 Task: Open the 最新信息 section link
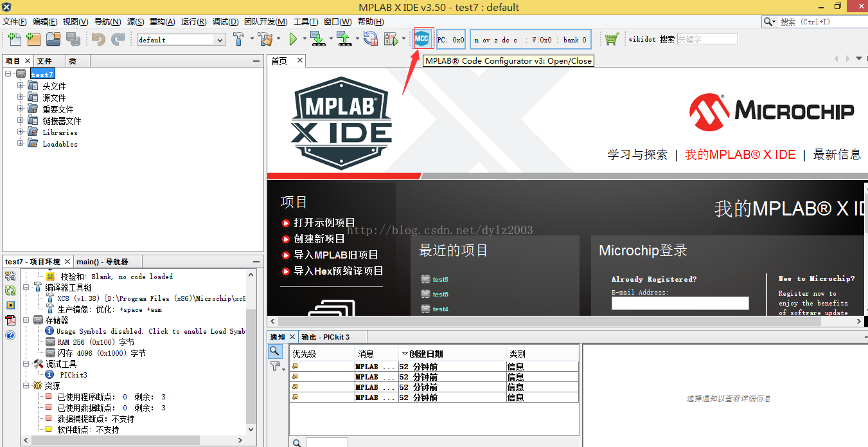pos(837,154)
